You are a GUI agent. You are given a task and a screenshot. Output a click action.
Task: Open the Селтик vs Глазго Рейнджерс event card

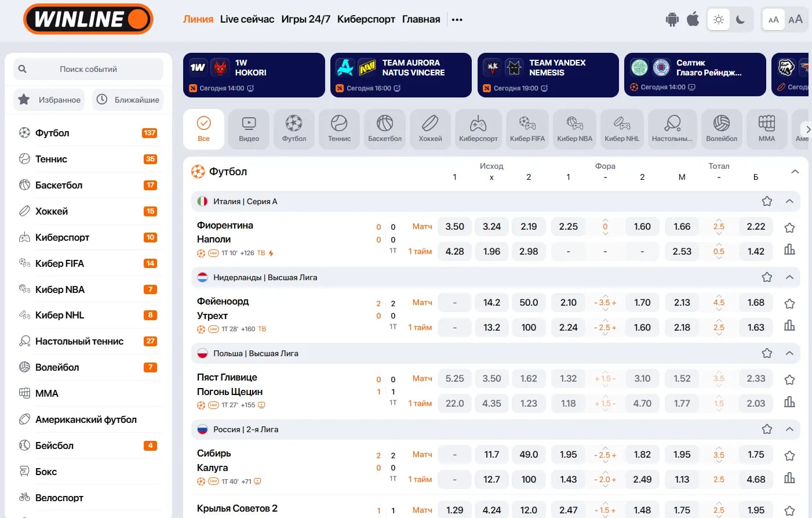point(695,75)
